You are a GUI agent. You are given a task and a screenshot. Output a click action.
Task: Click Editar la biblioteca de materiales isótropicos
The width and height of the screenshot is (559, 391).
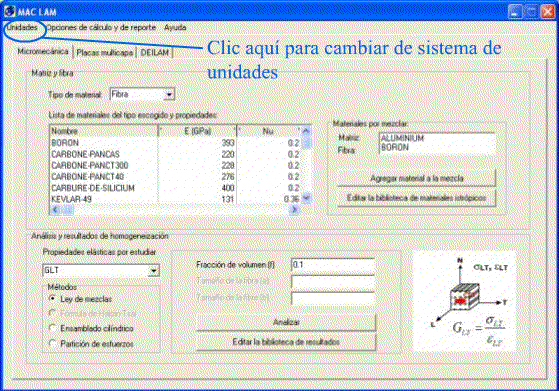[416, 198]
